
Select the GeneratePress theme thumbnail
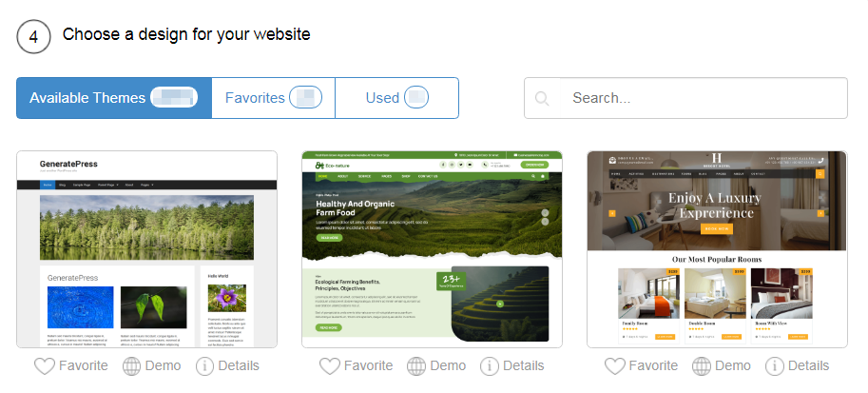(146, 249)
